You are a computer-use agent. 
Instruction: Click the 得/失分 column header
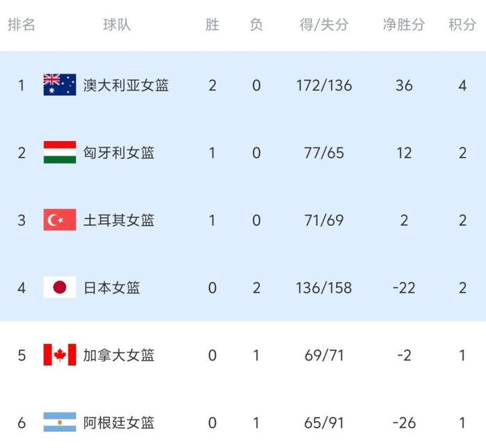coord(324,25)
